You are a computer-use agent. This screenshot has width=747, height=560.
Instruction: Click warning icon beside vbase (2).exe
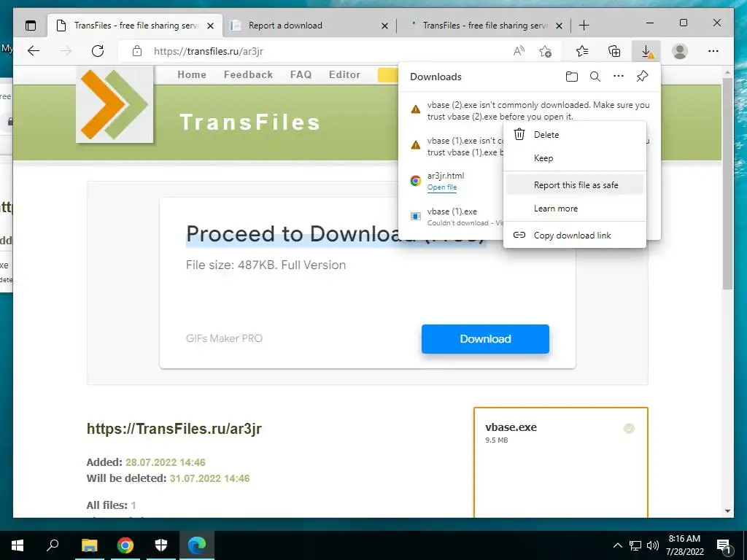coord(415,109)
